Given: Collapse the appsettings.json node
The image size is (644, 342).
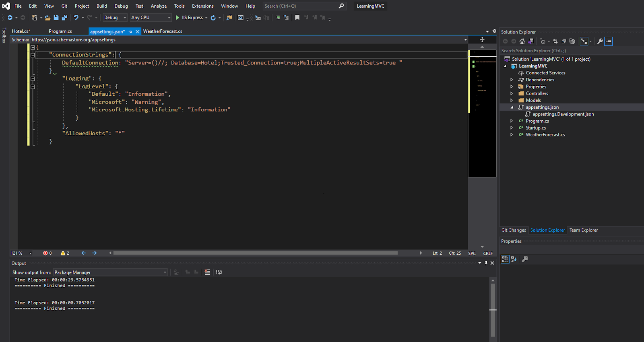Looking at the screenshot, I should click(512, 107).
